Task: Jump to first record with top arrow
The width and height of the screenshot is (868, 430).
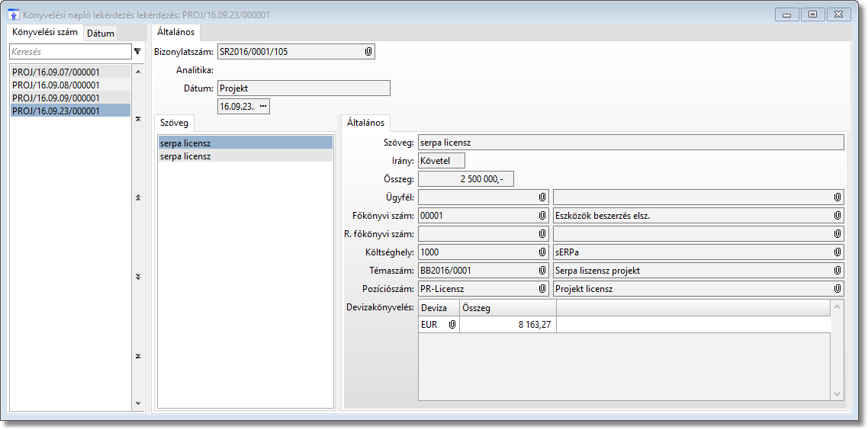Action: (x=138, y=119)
